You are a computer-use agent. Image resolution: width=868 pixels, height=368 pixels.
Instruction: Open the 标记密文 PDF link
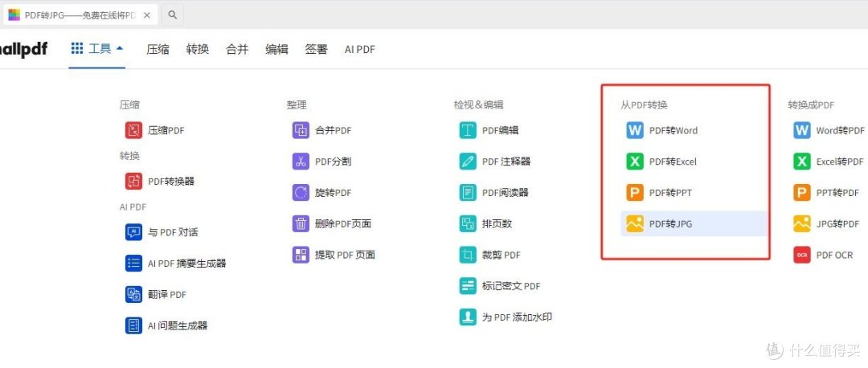click(x=511, y=286)
